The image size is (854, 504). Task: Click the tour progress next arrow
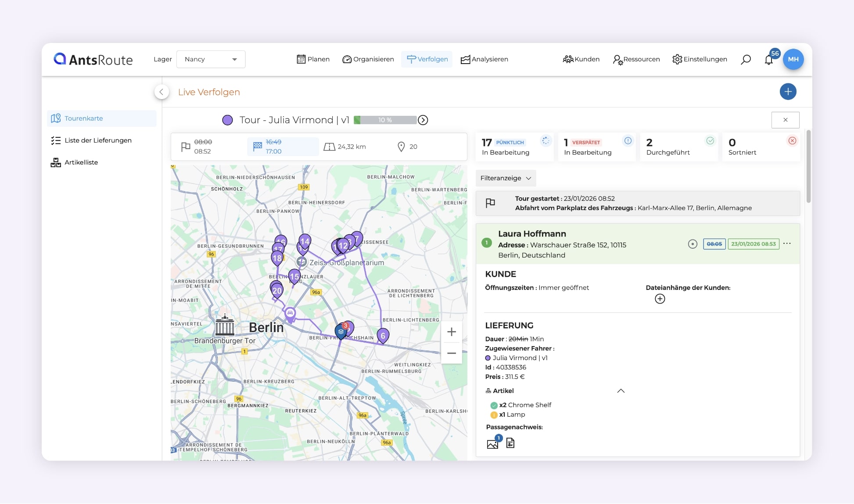click(x=423, y=120)
